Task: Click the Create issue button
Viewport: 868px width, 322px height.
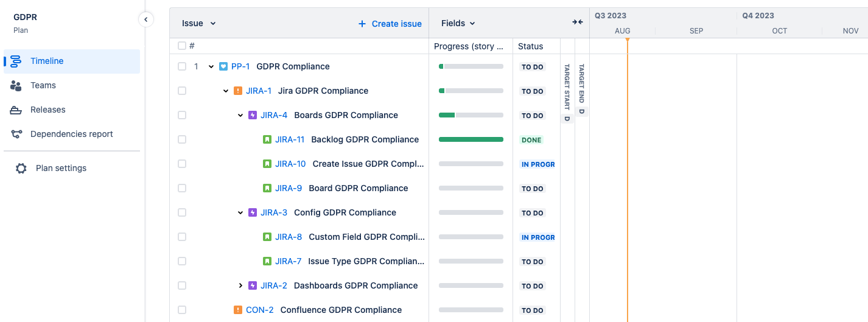Action: pyautogui.click(x=390, y=24)
